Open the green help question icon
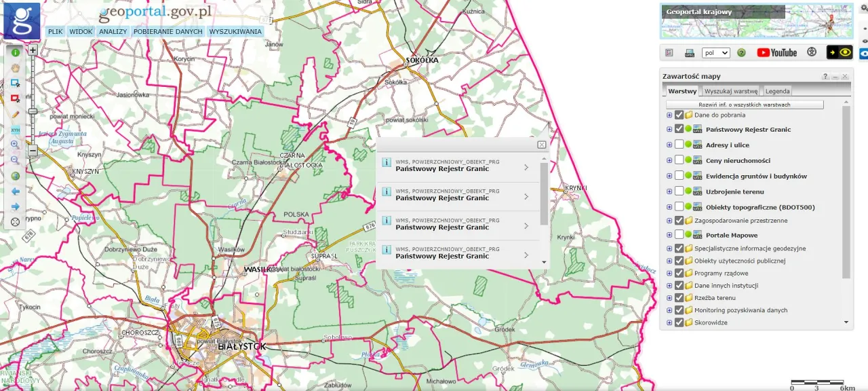This screenshot has height=391, width=868. coord(741,53)
